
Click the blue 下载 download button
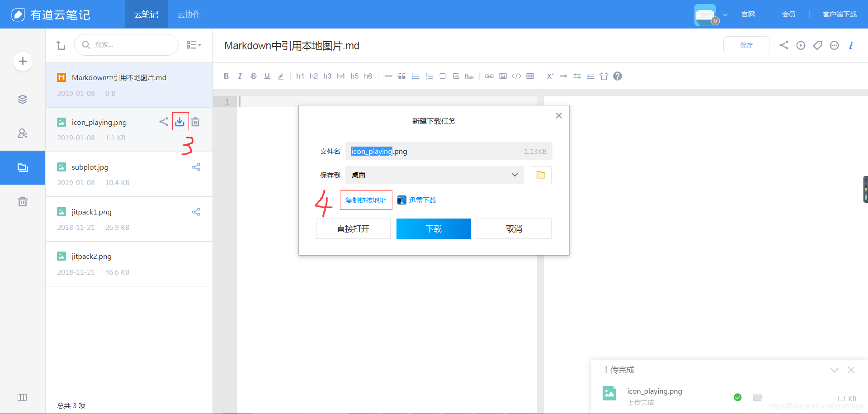[434, 228]
